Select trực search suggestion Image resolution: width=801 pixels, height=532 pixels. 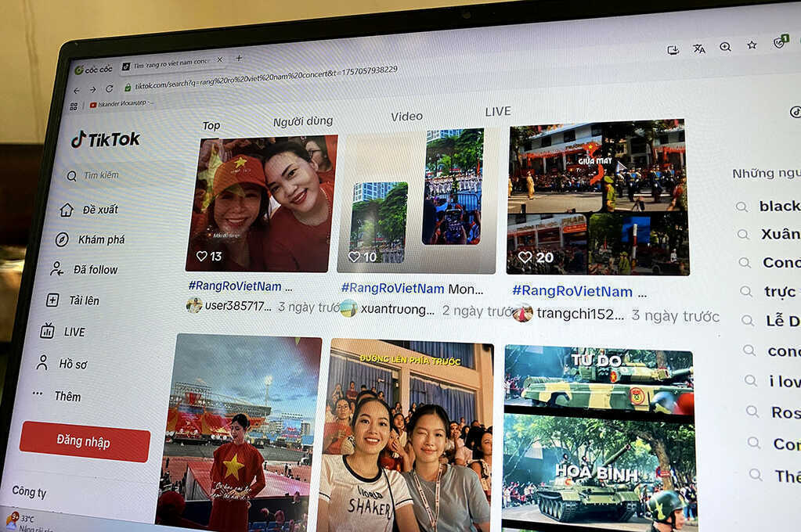click(780, 292)
